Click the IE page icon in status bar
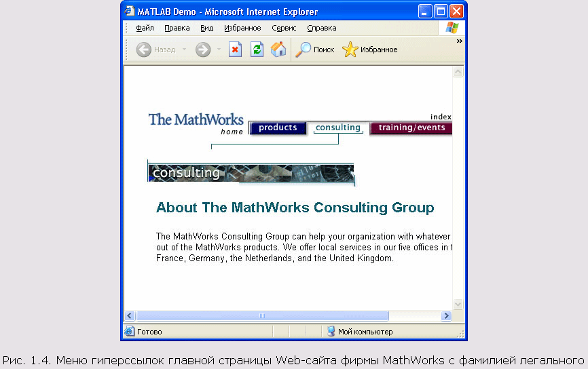Viewport: 588px width, 369px height. (x=130, y=331)
